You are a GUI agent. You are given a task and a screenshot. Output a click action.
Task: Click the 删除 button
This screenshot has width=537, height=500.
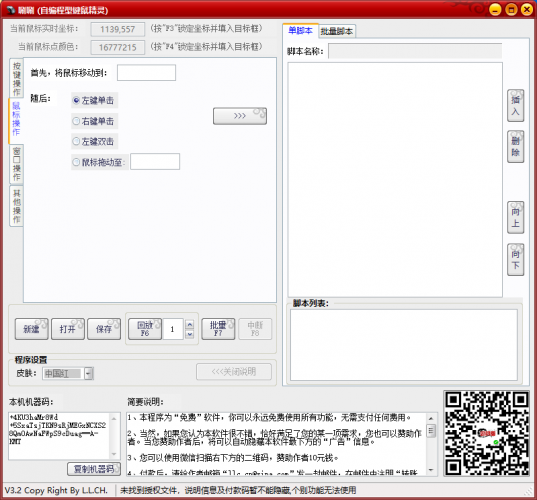515,147
